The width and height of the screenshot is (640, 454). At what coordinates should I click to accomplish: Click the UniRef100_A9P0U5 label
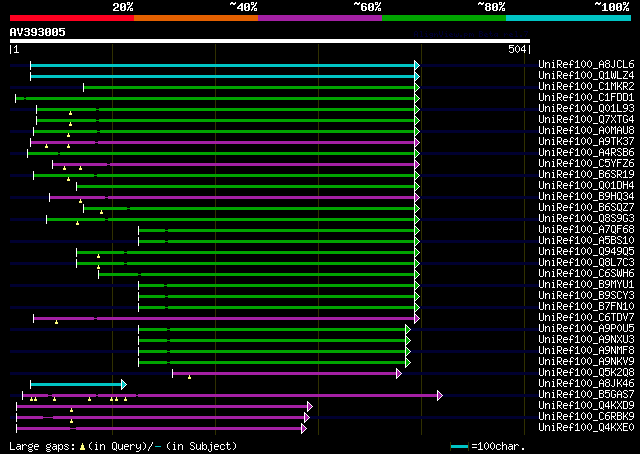[586, 329]
